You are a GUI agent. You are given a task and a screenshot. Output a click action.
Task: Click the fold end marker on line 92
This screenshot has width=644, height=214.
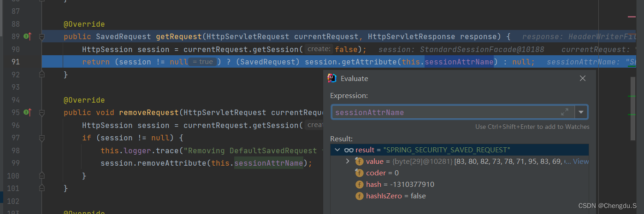tap(41, 74)
